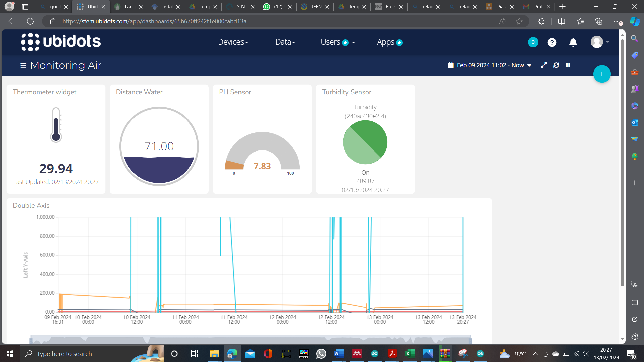Add a new widget with plus button

(602, 74)
